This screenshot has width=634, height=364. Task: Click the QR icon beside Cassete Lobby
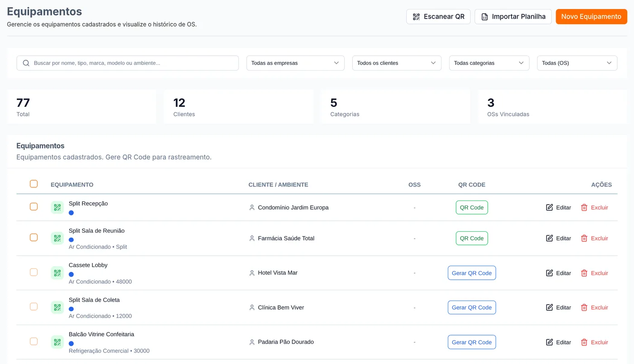pyautogui.click(x=57, y=273)
